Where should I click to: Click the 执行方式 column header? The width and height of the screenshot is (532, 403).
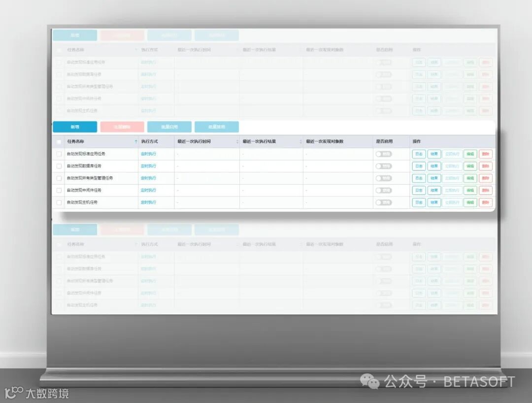[150, 141]
